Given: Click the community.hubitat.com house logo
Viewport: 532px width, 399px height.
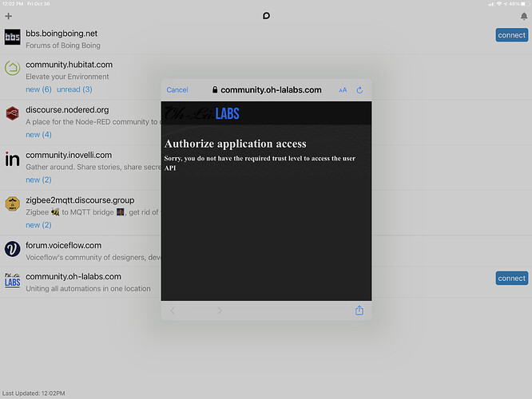Looking at the screenshot, I should 13,68.
